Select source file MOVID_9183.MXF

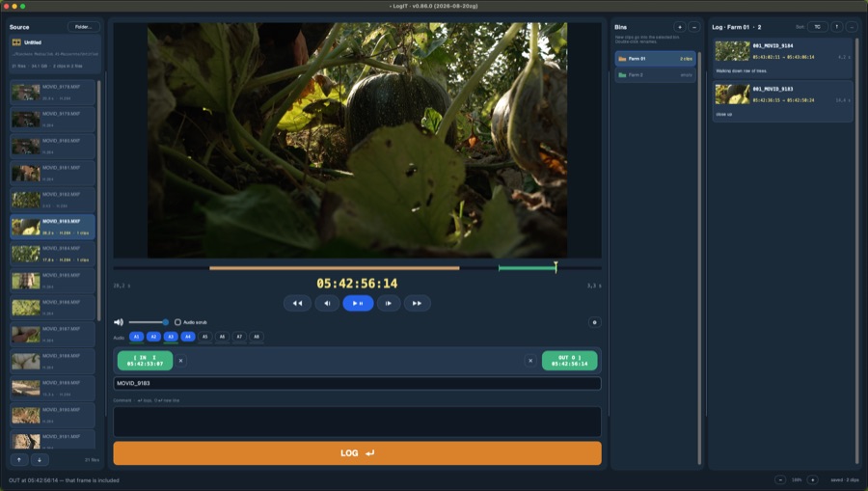pyautogui.click(x=53, y=227)
